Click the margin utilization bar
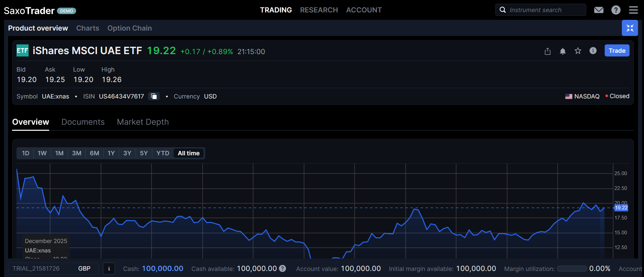 click(x=572, y=269)
